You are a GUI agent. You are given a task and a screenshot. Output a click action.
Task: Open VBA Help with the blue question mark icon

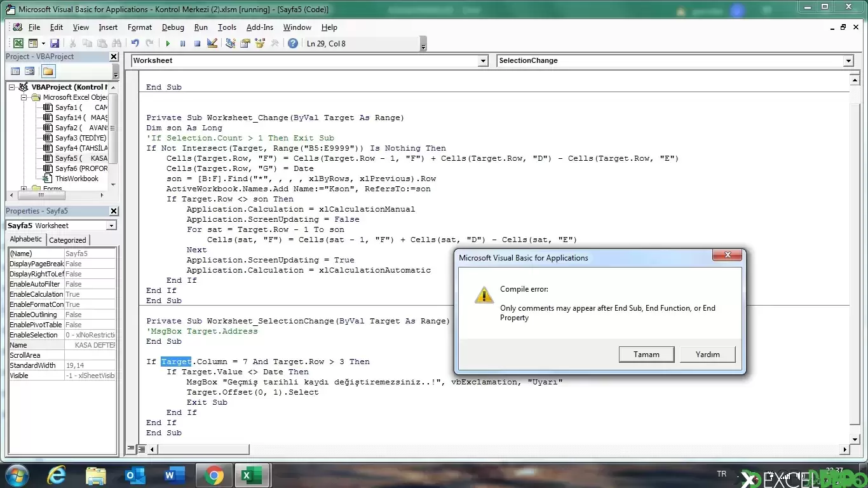(x=292, y=43)
